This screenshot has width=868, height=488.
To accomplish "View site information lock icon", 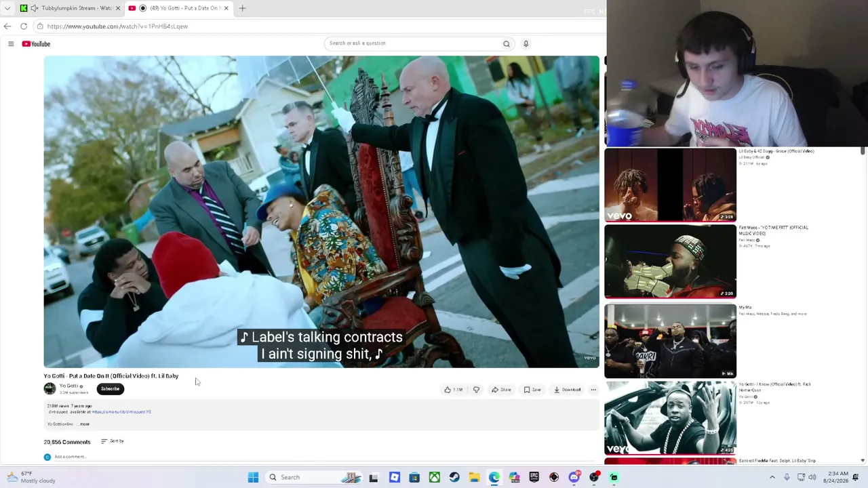I will click(40, 26).
